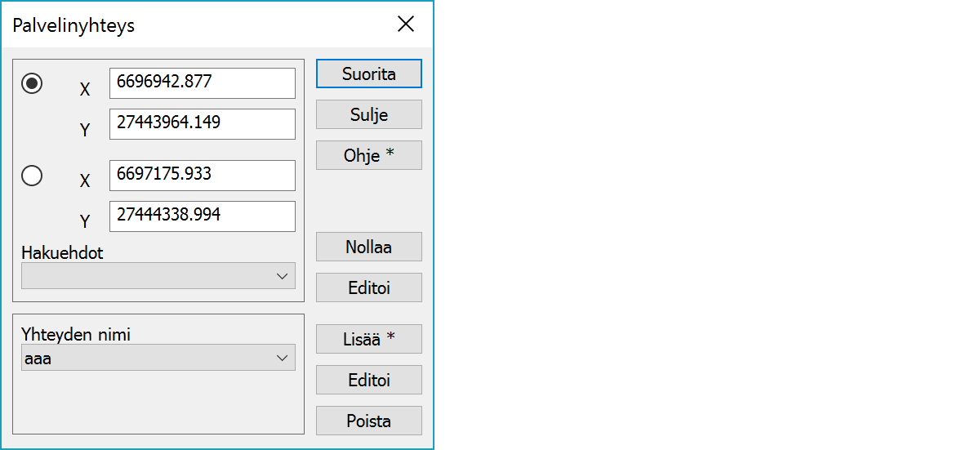Click the Suorita button
980x450 pixels.
click(368, 74)
